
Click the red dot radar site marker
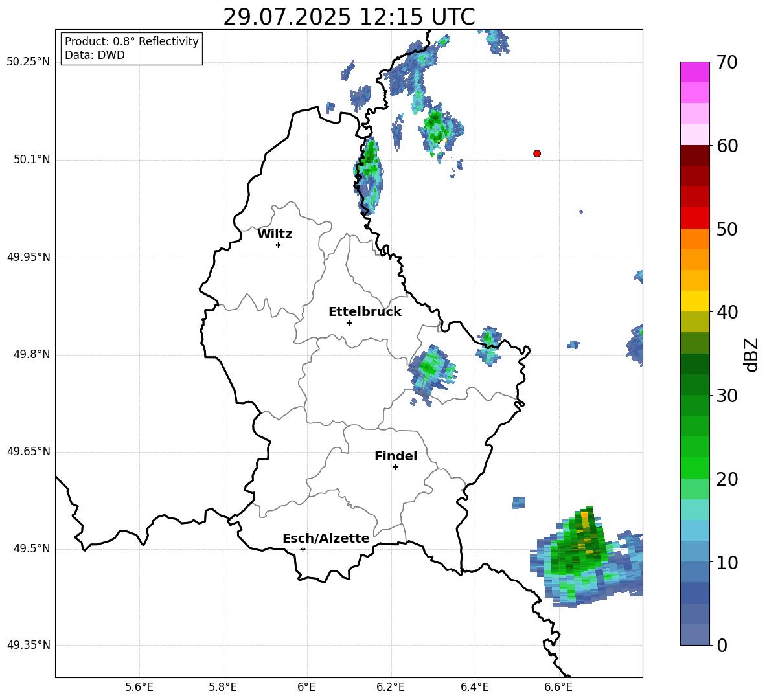(536, 153)
